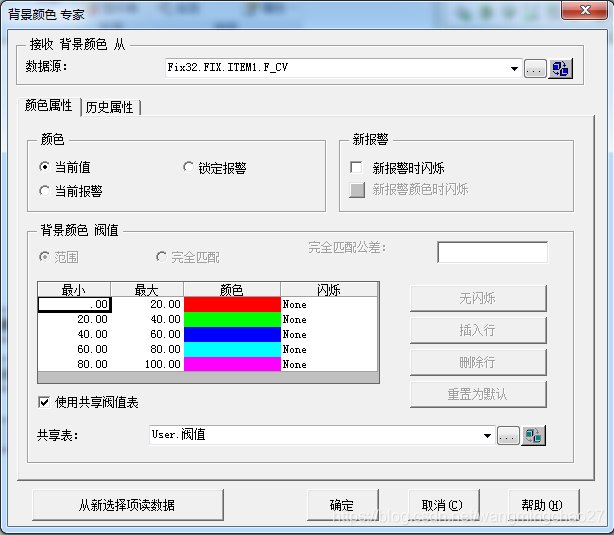Click the 重置为默认 button
The height and width of the screenshot is (535, 614).
tap(478, 394)
